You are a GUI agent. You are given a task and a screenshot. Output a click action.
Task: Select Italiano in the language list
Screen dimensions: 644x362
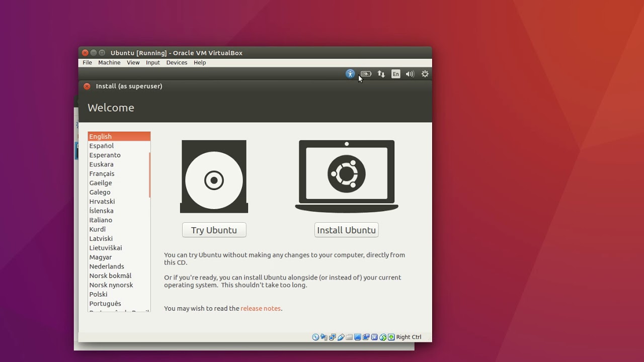point(119,220)
